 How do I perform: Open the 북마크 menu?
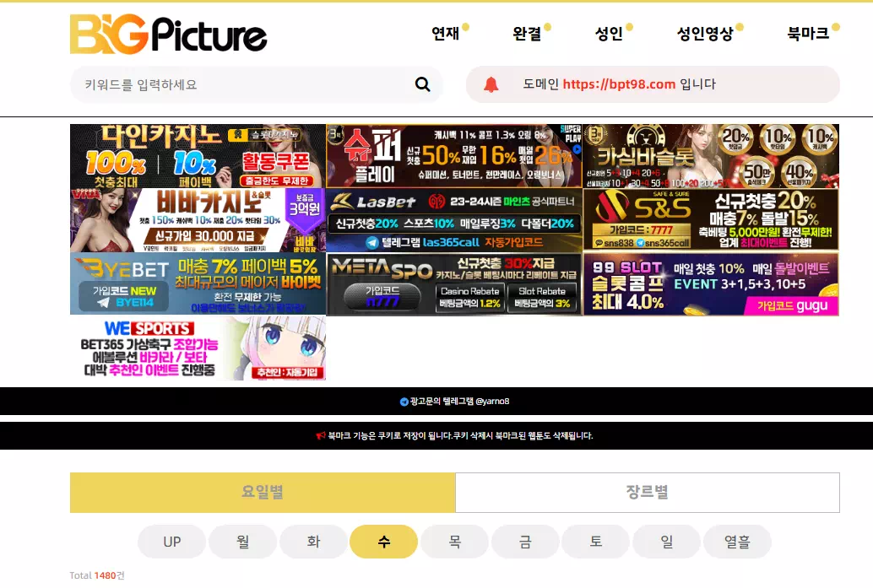click(808, 34)
